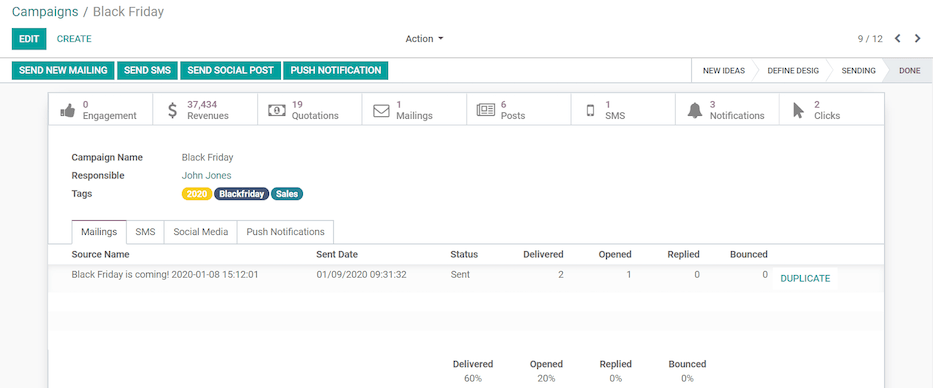The width and height of the screenshot is (933, 388).
Task: Click the envelope Mailings icon
Action: point(381,111)
